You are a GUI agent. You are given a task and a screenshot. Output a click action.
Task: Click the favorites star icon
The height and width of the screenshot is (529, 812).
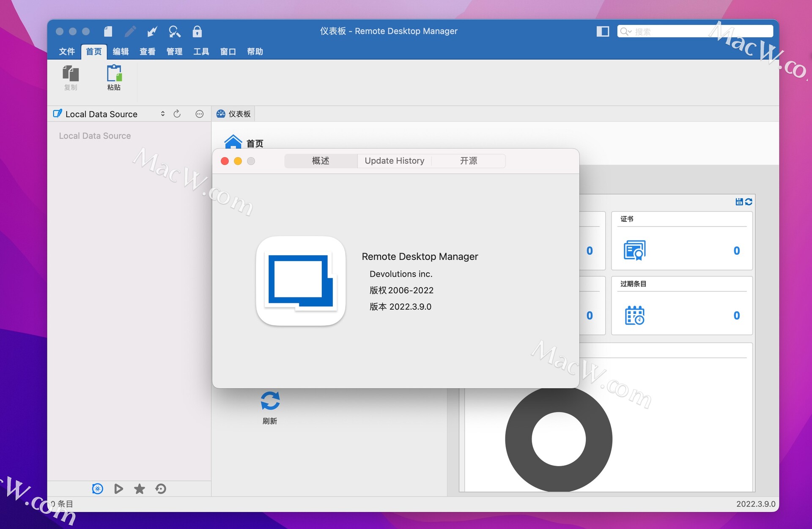tap(140, 489)
